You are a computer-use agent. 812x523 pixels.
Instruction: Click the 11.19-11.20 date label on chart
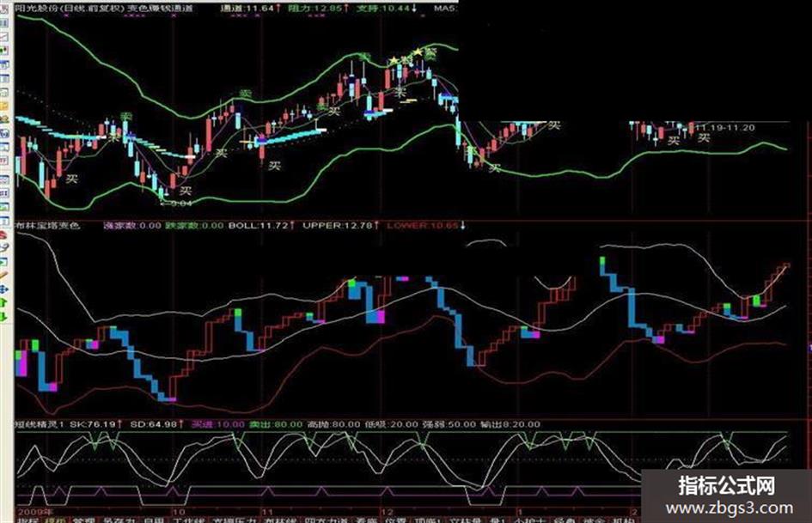(x=725, y=127)
